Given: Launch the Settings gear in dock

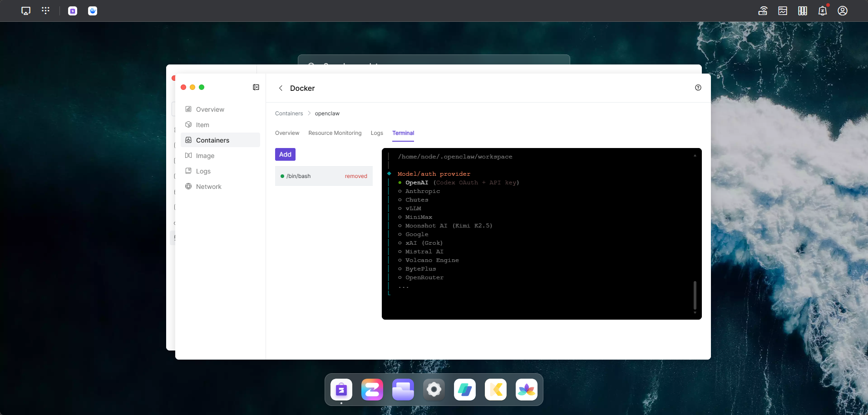Looking at the screenshot, I should pos(434,390).
